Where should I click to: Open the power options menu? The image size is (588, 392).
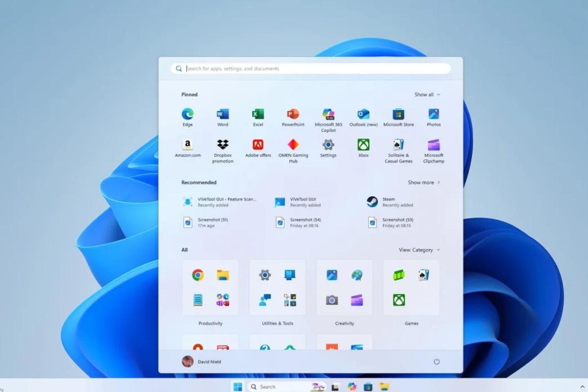pos(436,361)
